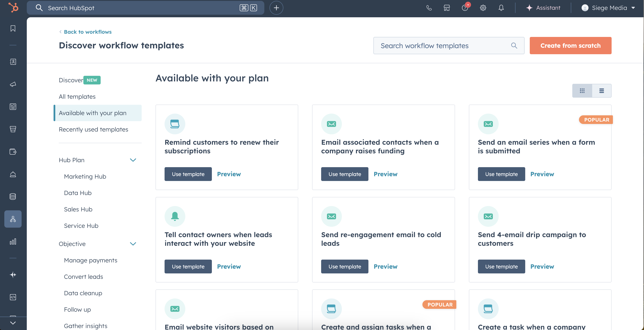Open the Recently used templates section

[93, 129]
